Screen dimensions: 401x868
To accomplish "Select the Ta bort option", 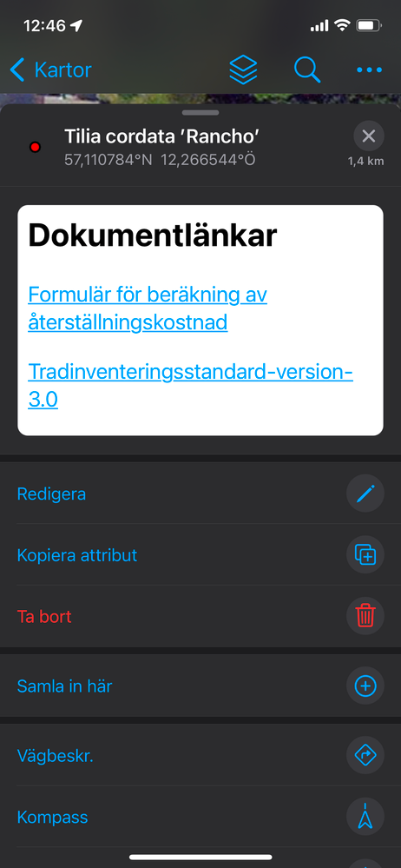I will click(x=200, y=616).
